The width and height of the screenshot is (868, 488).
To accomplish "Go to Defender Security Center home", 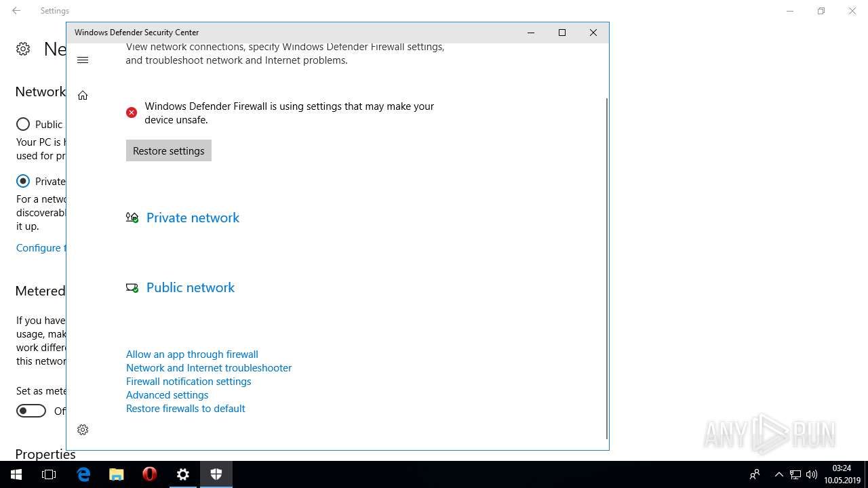I will [x=83, y=96].
